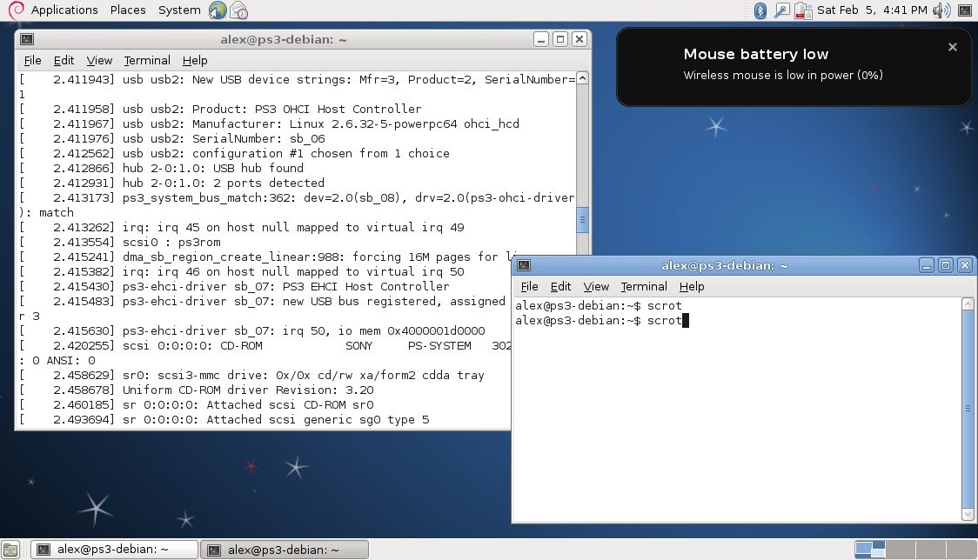
Task: Open window menu icon of front terminal titlebar
Action: tap(524, 265)
